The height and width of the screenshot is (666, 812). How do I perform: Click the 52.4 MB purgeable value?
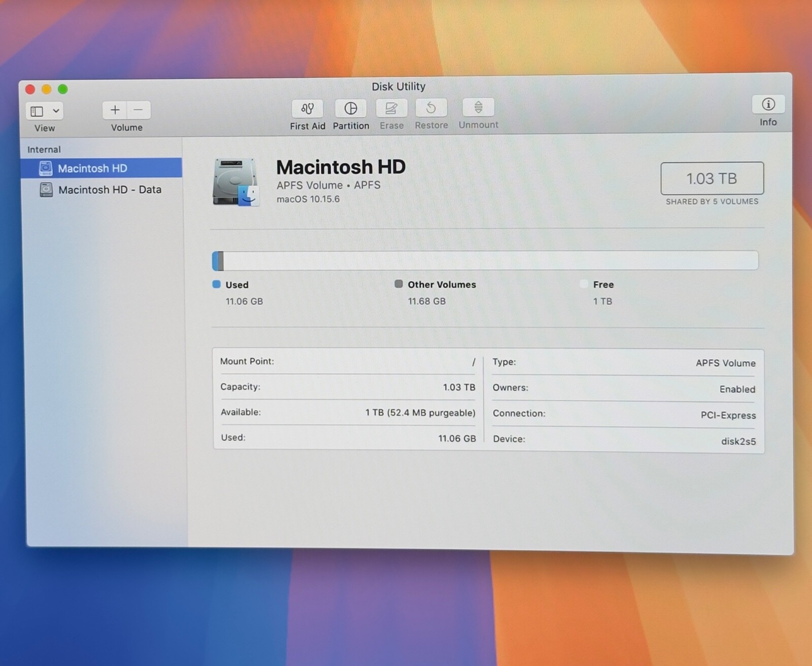[x=420, y=413]
